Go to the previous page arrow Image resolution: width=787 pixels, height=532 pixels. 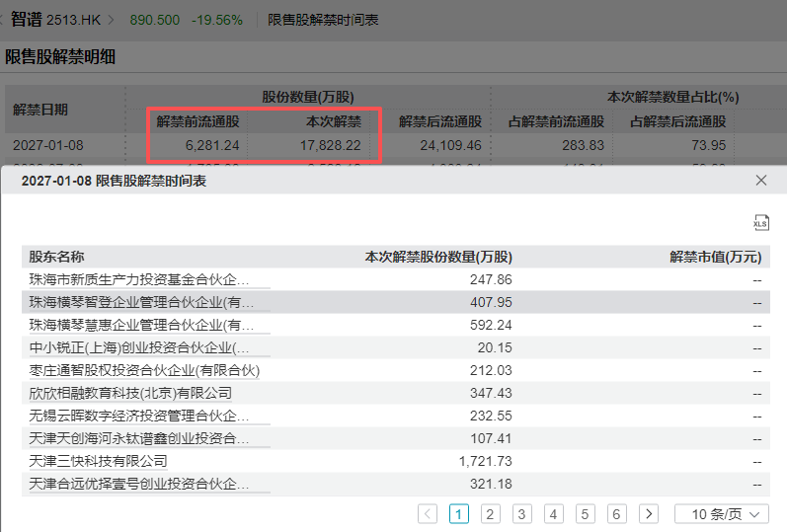tap(428, 514)
